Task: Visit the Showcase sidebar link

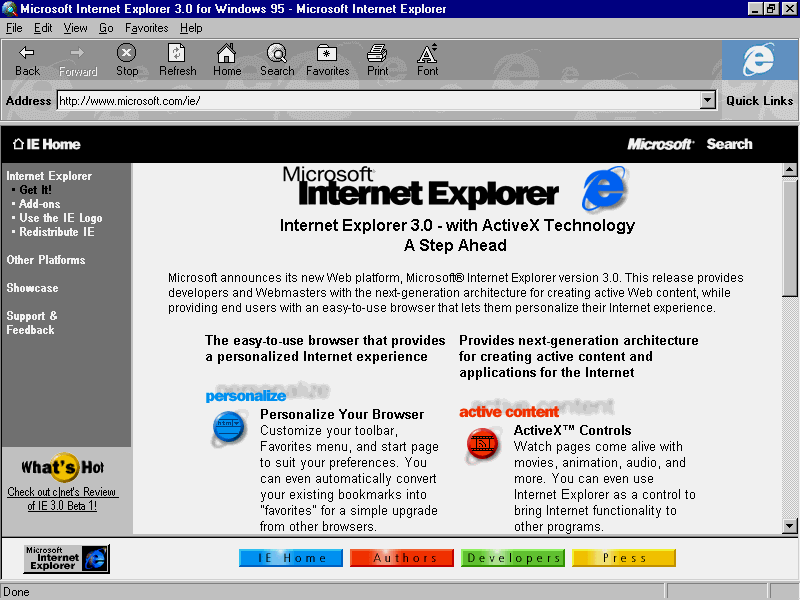Action: coord(32,288)
